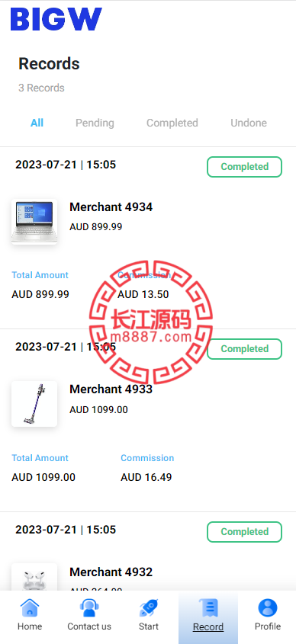Open the Record receipt icon

[x=208, y=608]
